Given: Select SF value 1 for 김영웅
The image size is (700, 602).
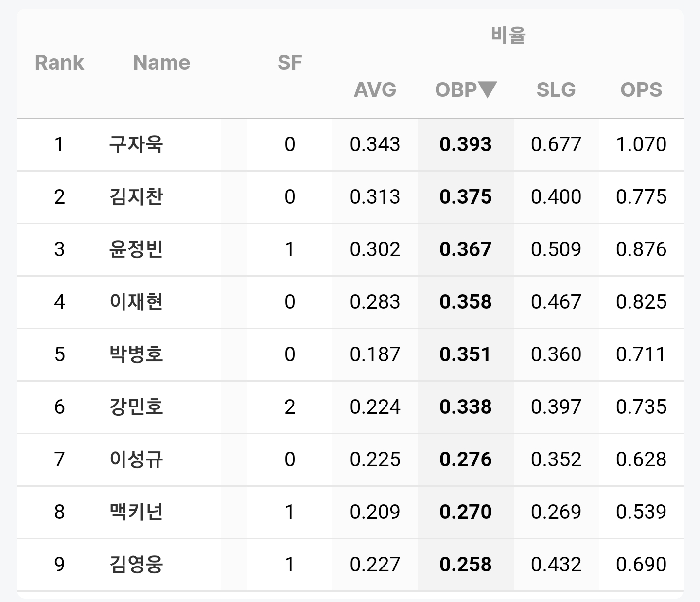Looking at the screenshot, I should (290, 565).
